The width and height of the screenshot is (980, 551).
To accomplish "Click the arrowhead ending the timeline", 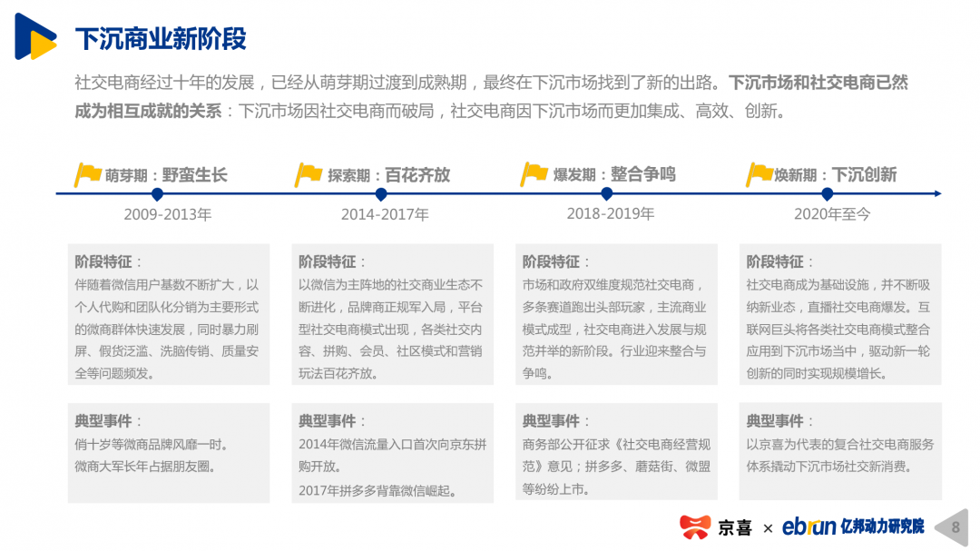I will click(x=937, y=194).
